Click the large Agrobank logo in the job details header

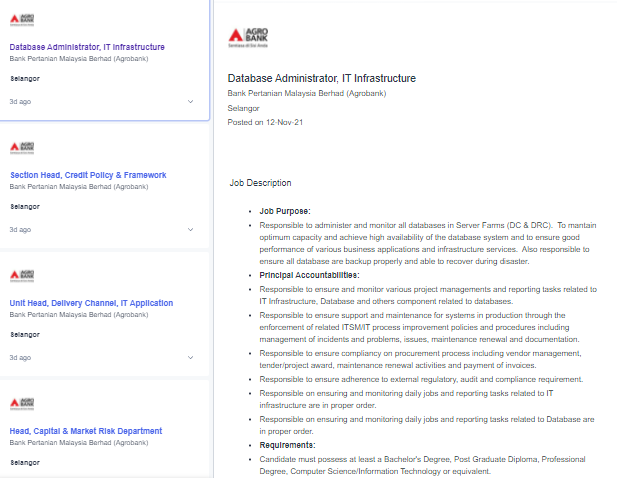coord(244,36)
